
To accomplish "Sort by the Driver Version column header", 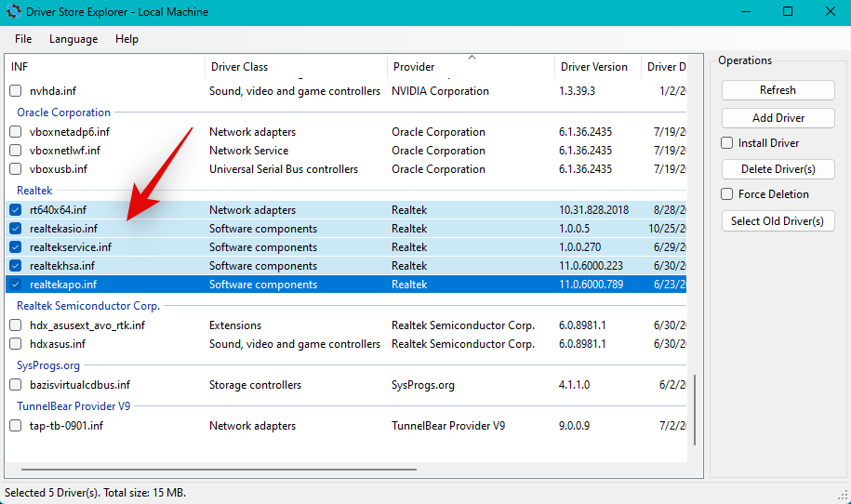I will pyautogui.click(x=593, y=67).
